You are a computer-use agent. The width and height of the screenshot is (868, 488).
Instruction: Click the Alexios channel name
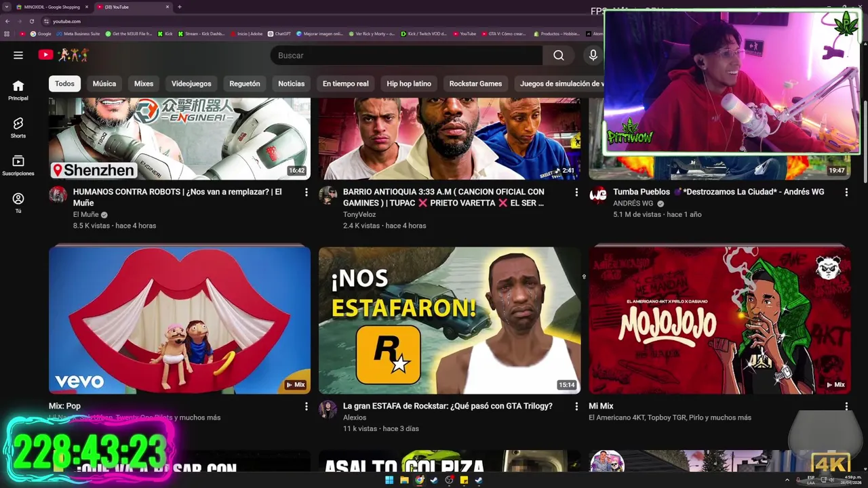pyautogui.click(x=355, y=418)
